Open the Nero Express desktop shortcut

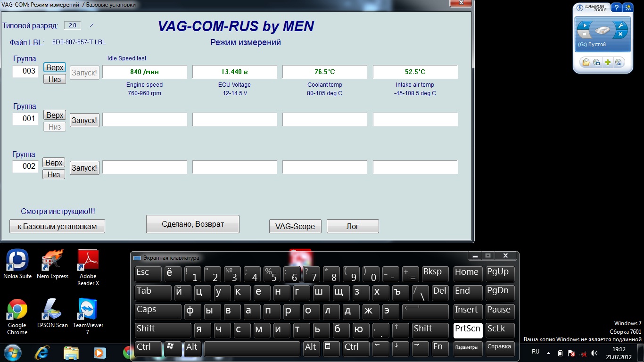point(53,264)
